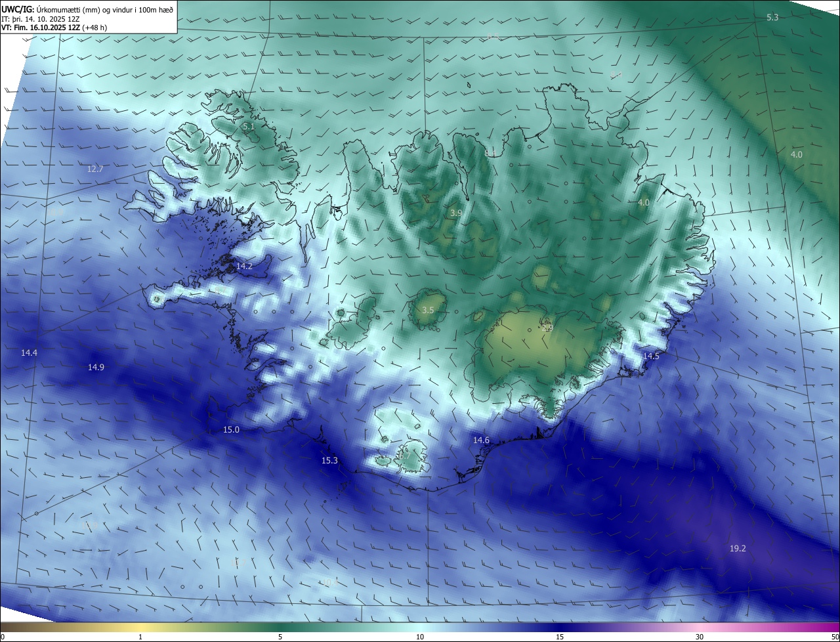Click the color scale tick labeled 30
This screenshot has height=642, width=840.
click(700, 637)
